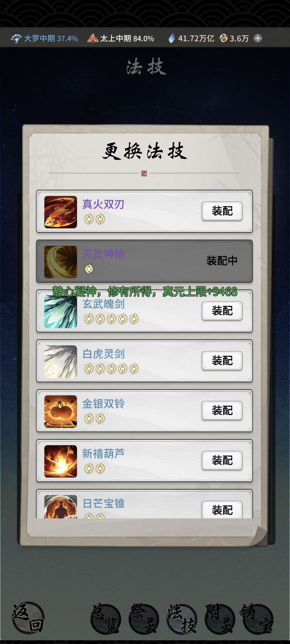Click the plus icon beside 3.6万
290x644 pixels.
pos(258,38)
